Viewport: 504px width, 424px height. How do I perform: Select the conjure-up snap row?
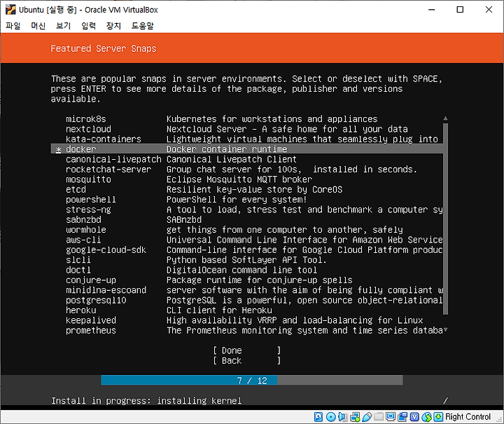(x=247, y=280)
